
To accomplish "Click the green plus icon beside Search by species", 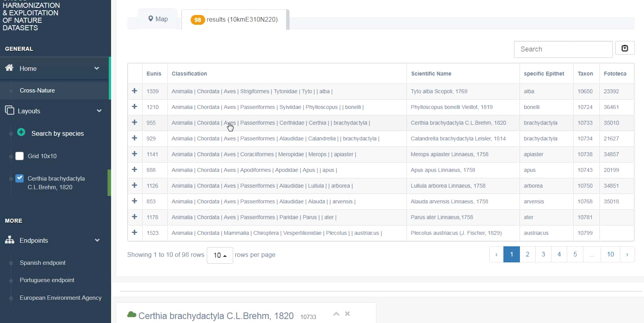I will (21, 132).
